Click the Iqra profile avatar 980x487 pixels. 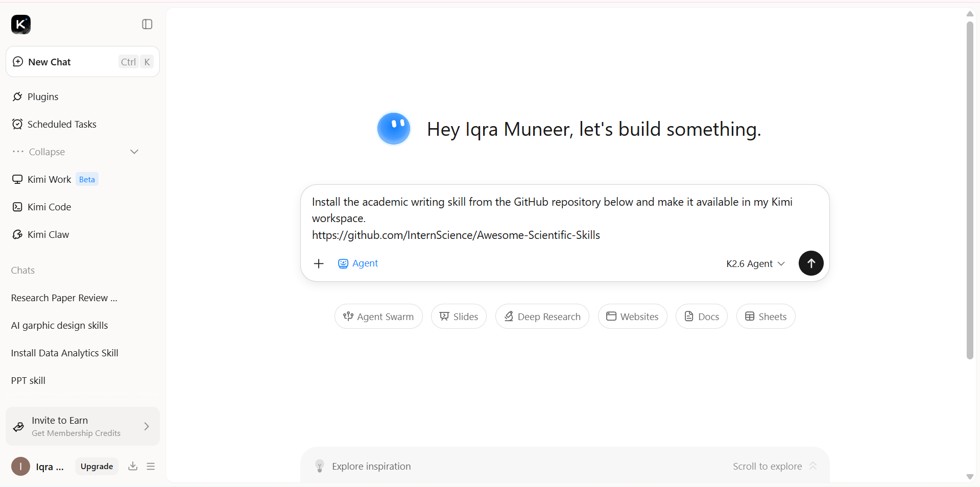20,466
